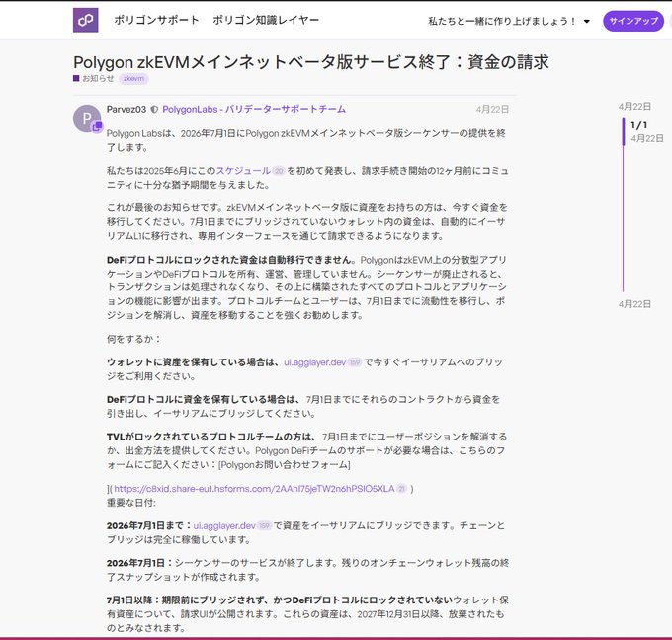Open ui.agglayer.dev link in wallet paragraph
This screenshot has height=640, width=672.
pos(314,362)
